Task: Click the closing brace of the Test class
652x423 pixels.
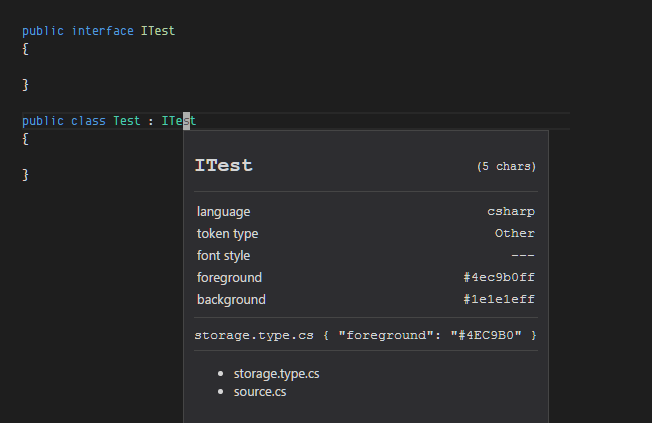Action: (25, 174)
